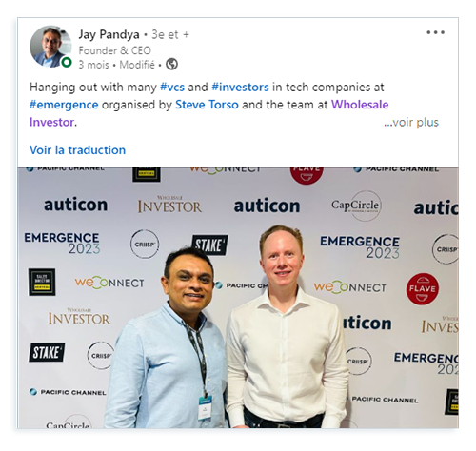Open the #vcs hashtag
Viewport: 476px width, 451px height.
[172, 87]
